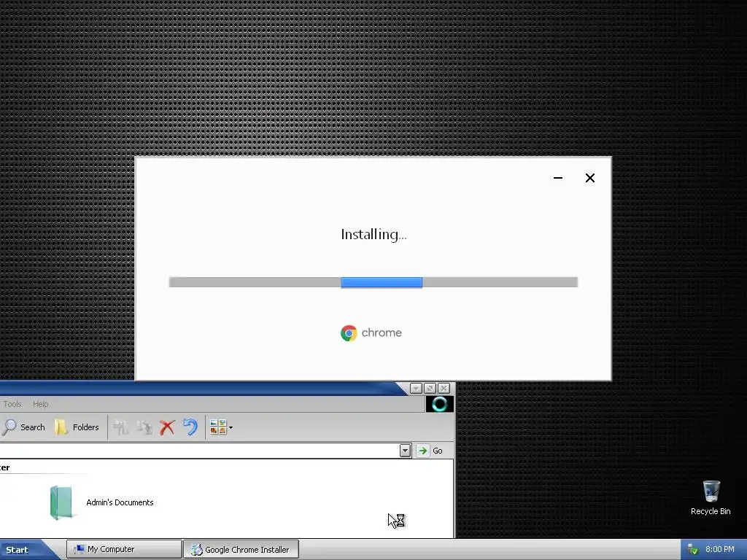The width and height of the screenshot is (747, 560).
Task: Click the blue installation progress bar
Action: [381, 282]
